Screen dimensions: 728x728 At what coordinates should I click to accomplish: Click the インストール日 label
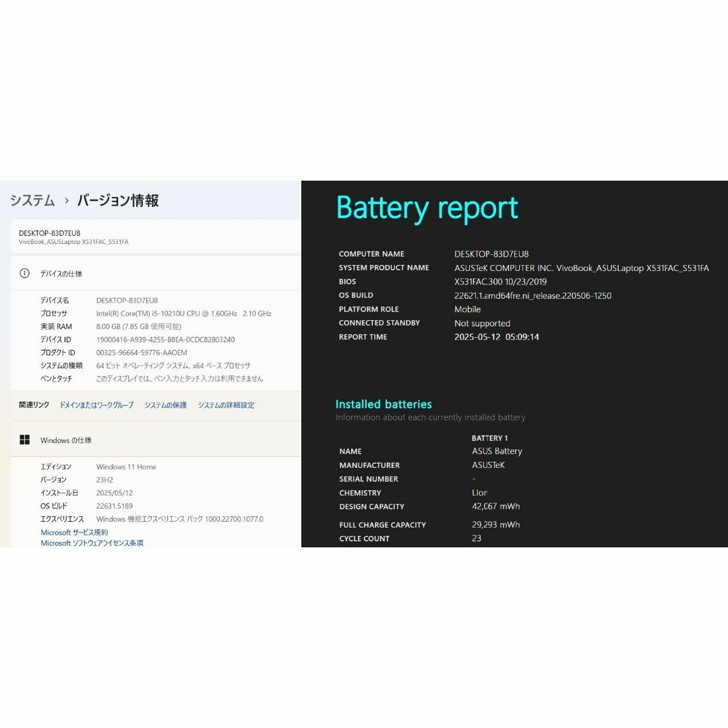click(59, 493)
